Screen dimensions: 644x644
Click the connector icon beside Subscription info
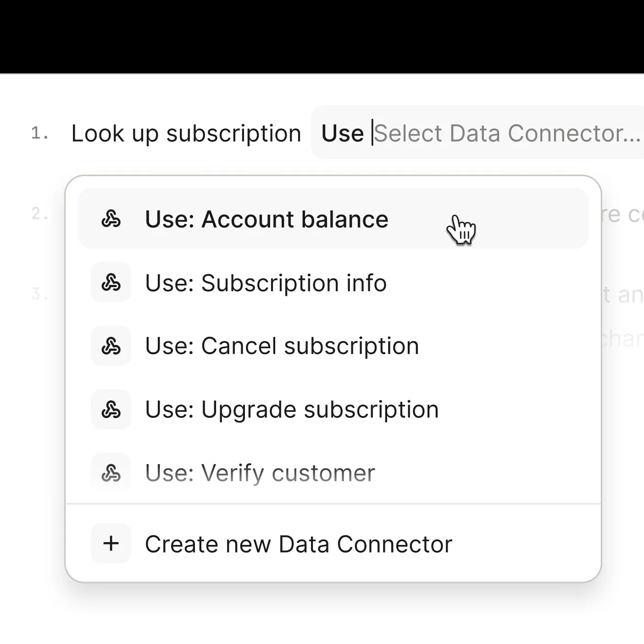click(111, 283)
